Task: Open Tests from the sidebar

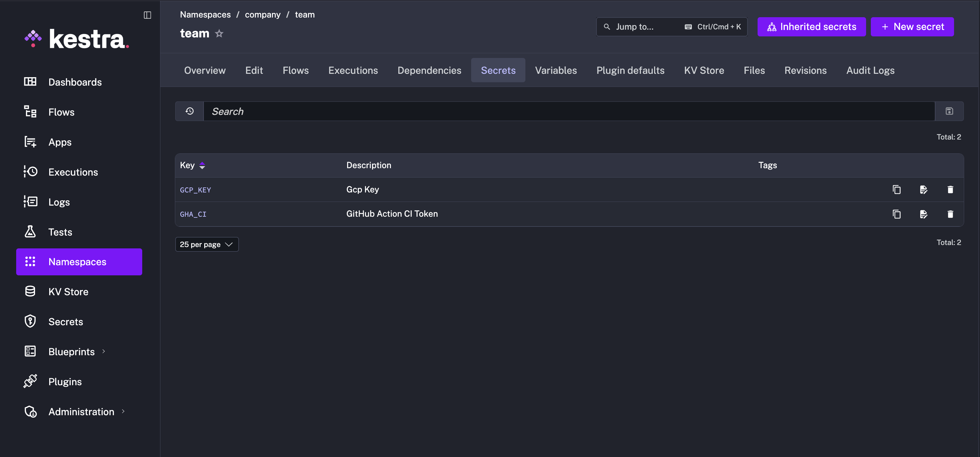Action: 60,232
